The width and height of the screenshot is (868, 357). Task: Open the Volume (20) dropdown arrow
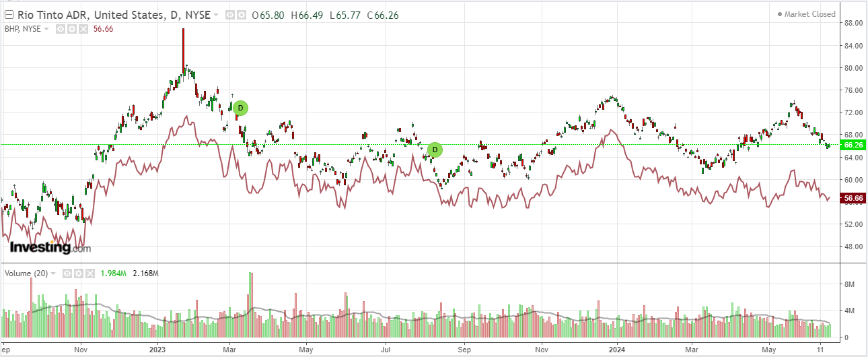pos(55,274)
